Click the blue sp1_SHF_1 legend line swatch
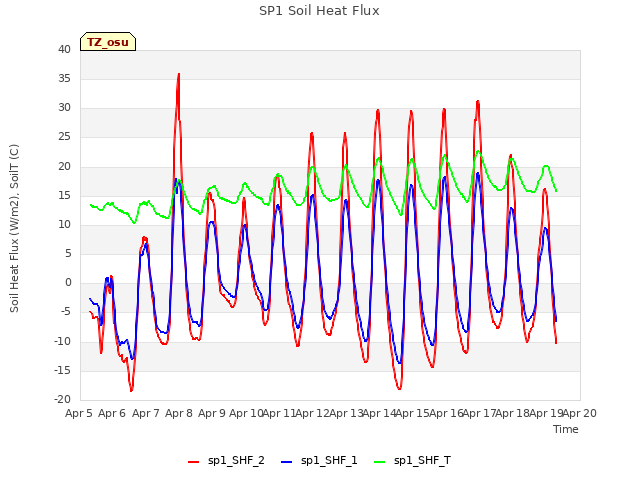The height and width of the screenshot is (480, 640). pos(287,462)
